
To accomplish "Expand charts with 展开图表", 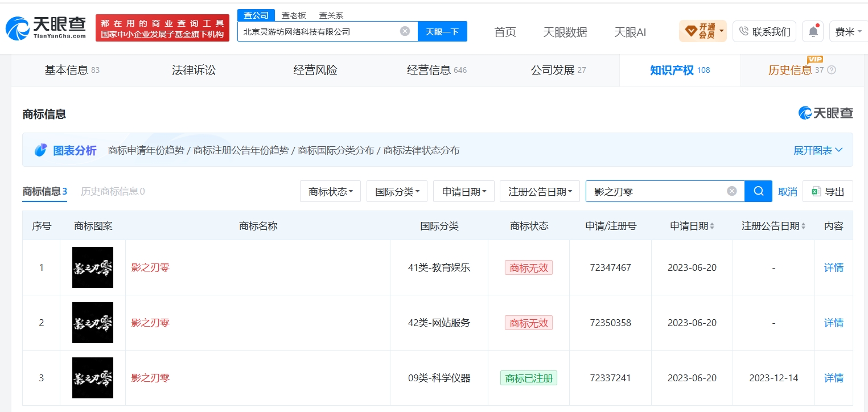I will coord(818,150).
